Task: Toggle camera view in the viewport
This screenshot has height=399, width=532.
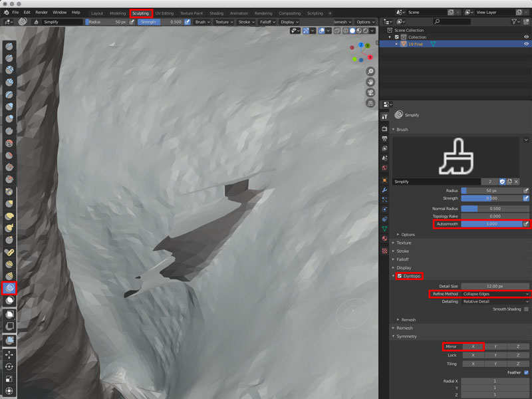Action: click(x=370, y=92)
